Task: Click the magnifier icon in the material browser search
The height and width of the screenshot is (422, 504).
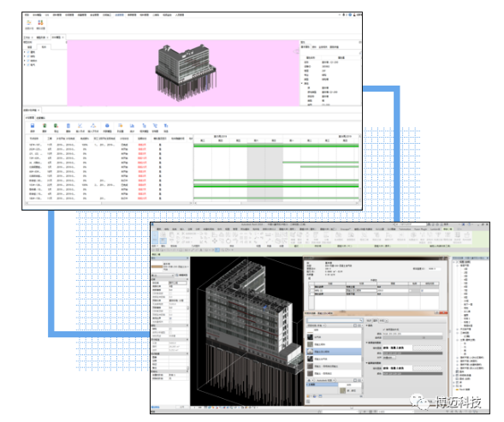Action: pos(360,320)
